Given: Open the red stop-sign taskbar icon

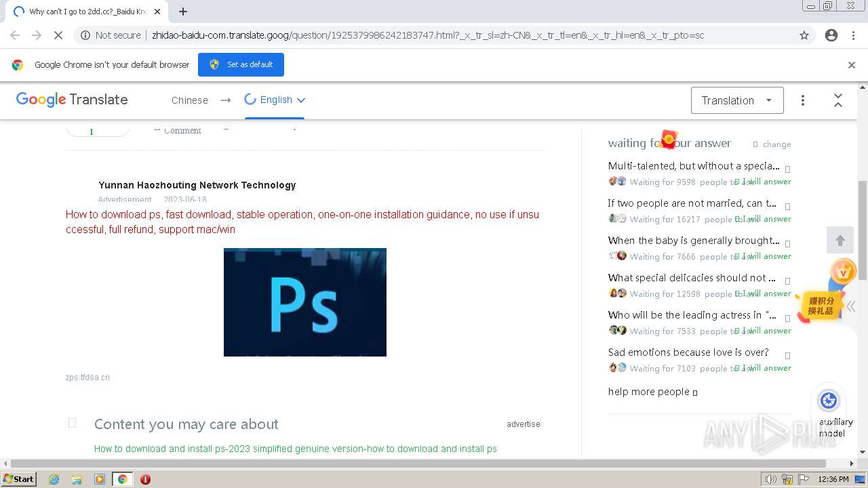Looking at the screenshot, I should click(x=145, y=479).
